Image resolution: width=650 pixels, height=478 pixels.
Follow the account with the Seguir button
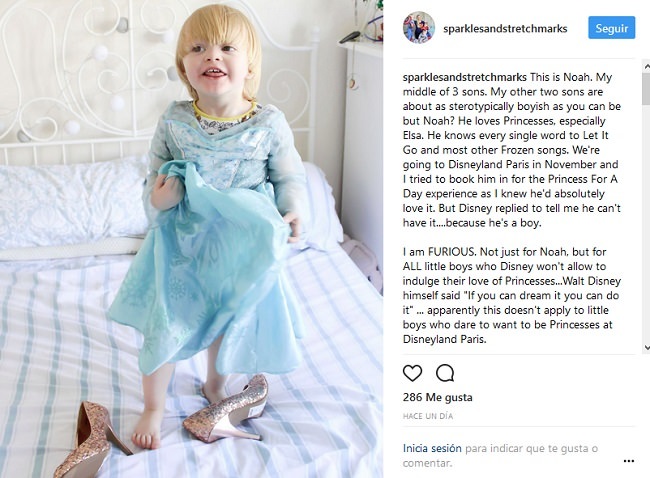pos(611,28)
